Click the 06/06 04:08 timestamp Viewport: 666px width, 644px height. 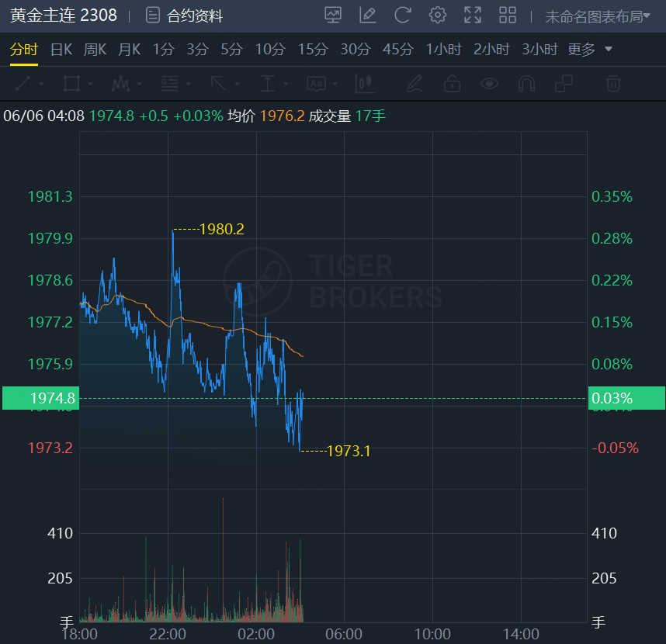pos(44,116)
